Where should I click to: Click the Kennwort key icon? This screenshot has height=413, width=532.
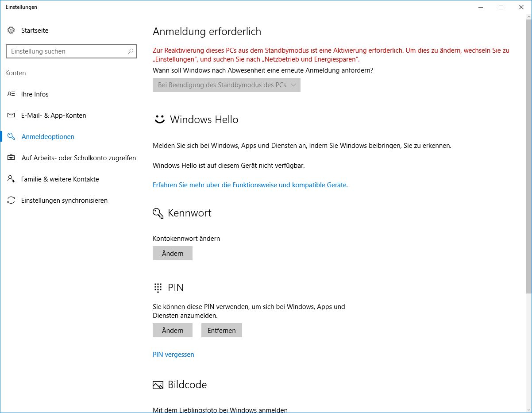(158, 213)
